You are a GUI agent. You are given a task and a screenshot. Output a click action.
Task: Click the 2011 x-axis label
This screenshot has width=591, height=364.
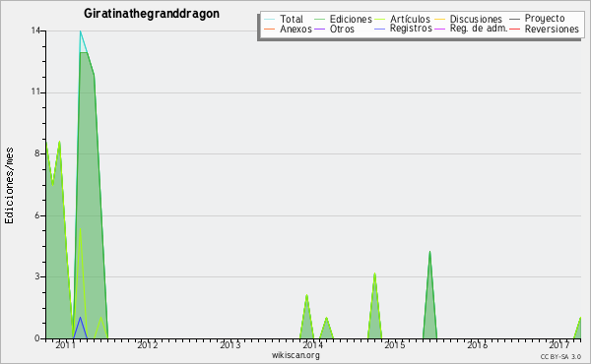pos(66,344)
